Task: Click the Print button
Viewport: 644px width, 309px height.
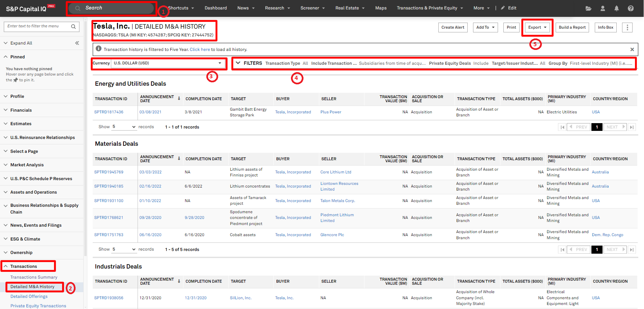Action: coord(511,27)
